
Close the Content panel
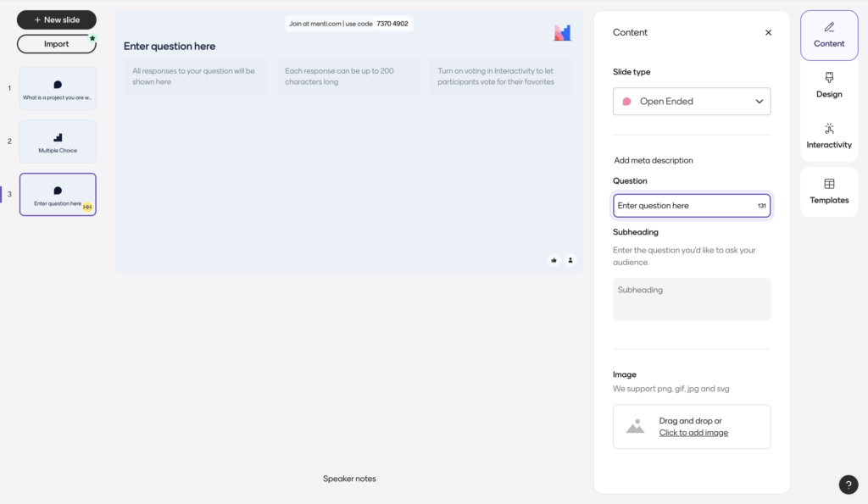coord(768,32)
